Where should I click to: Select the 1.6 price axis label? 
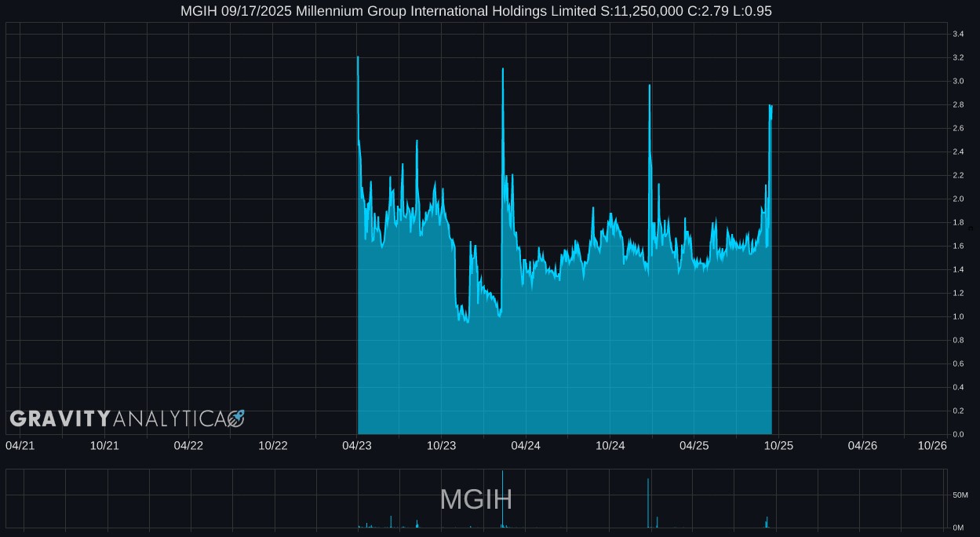coord(958,246)
